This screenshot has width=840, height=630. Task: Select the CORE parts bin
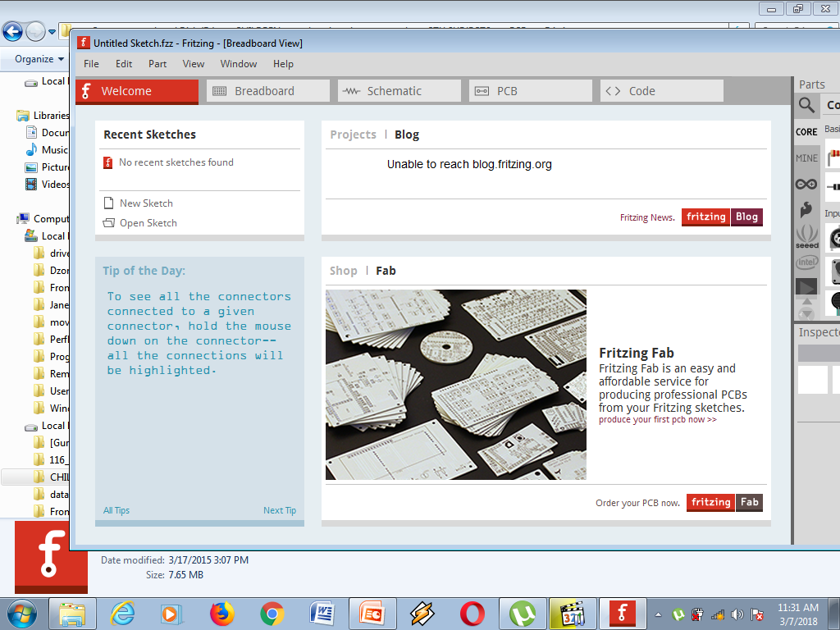pyautogui.click(x=806, y=132)
